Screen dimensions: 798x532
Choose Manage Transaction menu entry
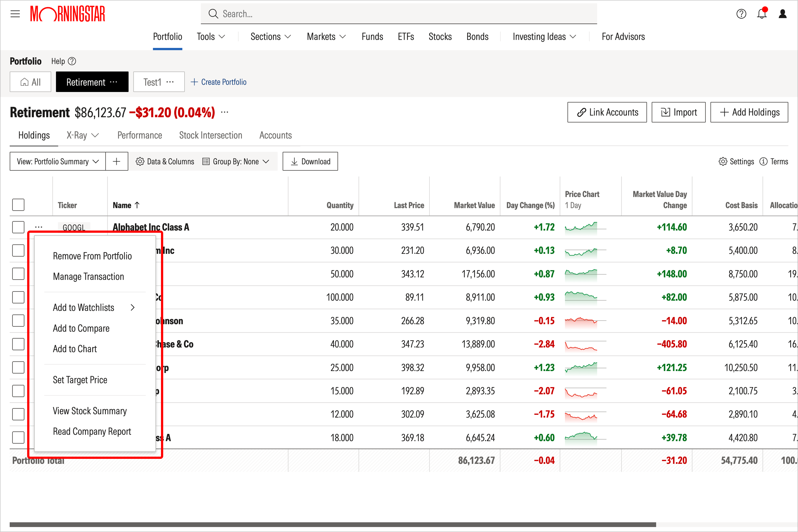(88, 277)
